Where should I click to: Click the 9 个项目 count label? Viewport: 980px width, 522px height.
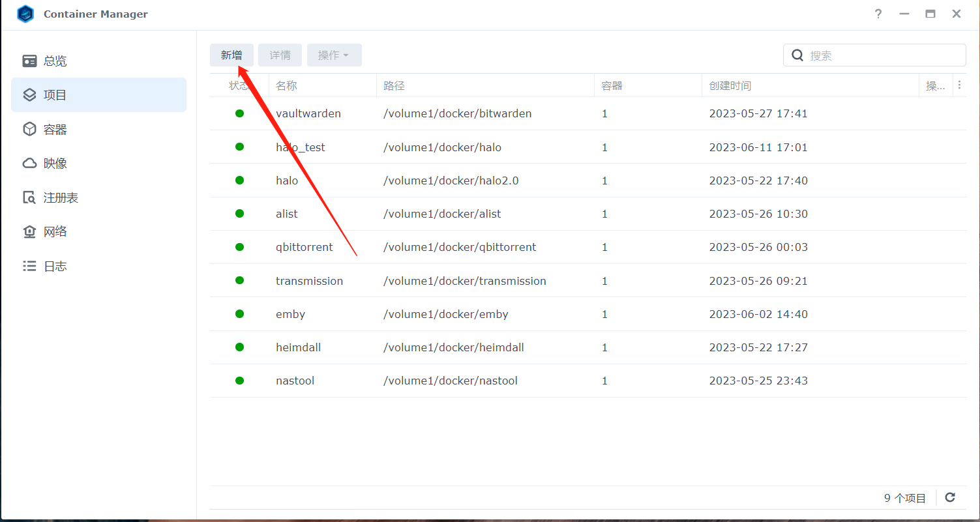coord(905,498)
